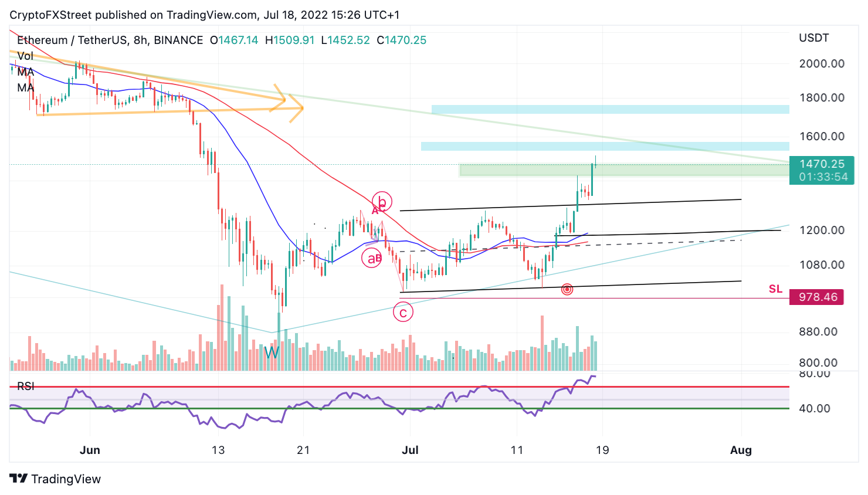Screen dimensions: 868x495
Task: Click the USDT currency label on price axis
Action: tap(814, 38)
